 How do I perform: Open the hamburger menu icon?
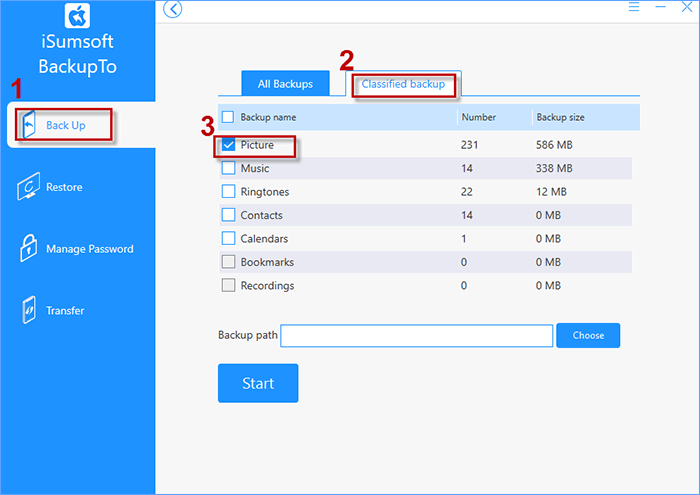coord(633,7)
